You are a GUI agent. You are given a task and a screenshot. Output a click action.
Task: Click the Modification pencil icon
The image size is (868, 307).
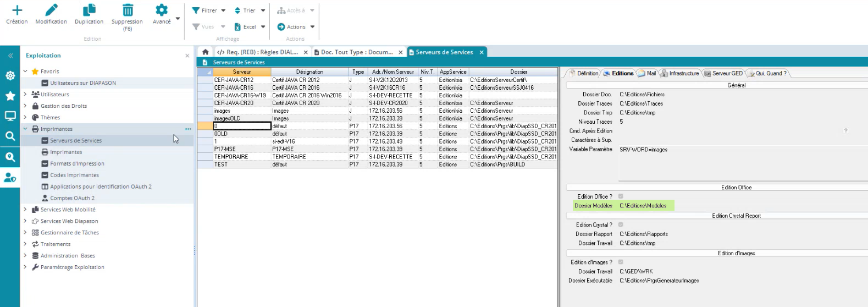click(x=51, y=10)
